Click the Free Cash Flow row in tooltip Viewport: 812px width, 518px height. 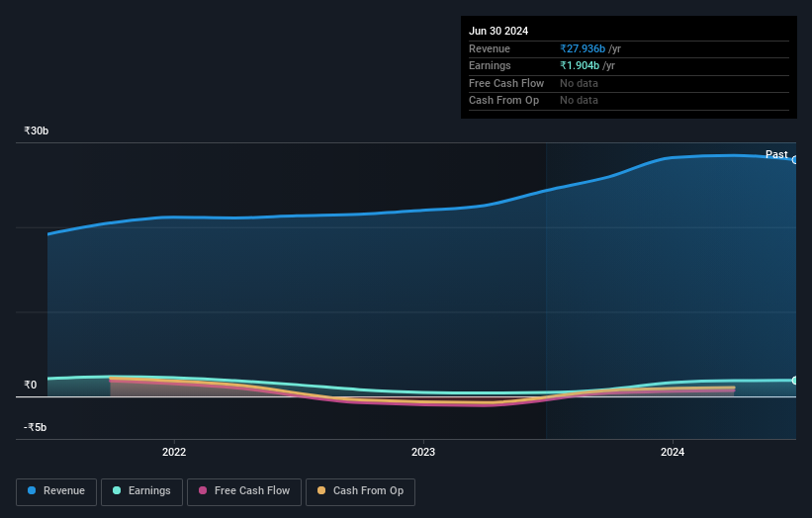(629, 83)
